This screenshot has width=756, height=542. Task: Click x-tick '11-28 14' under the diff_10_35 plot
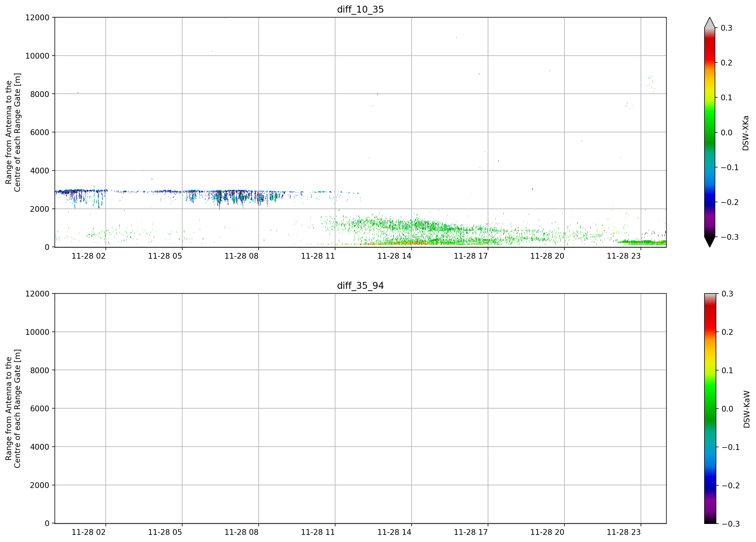point(394,256)
